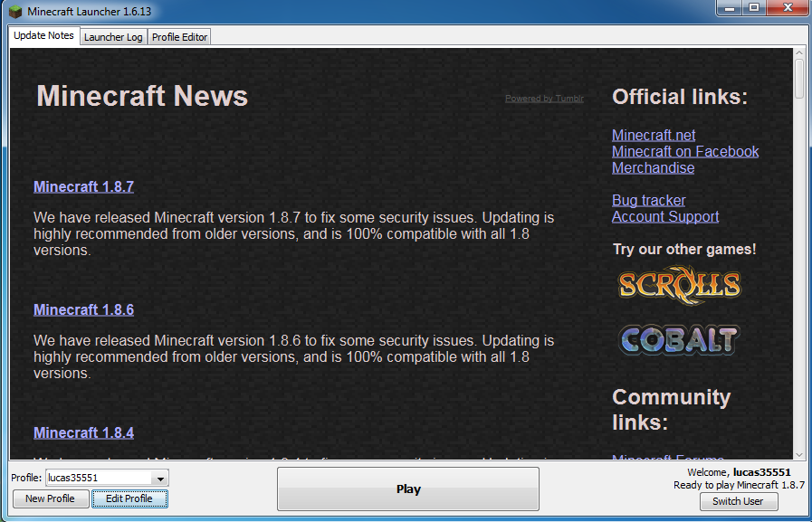This screenshot has height=522, width=812.
Task: Click the 'Try our other games!' text
Action: 684,250
